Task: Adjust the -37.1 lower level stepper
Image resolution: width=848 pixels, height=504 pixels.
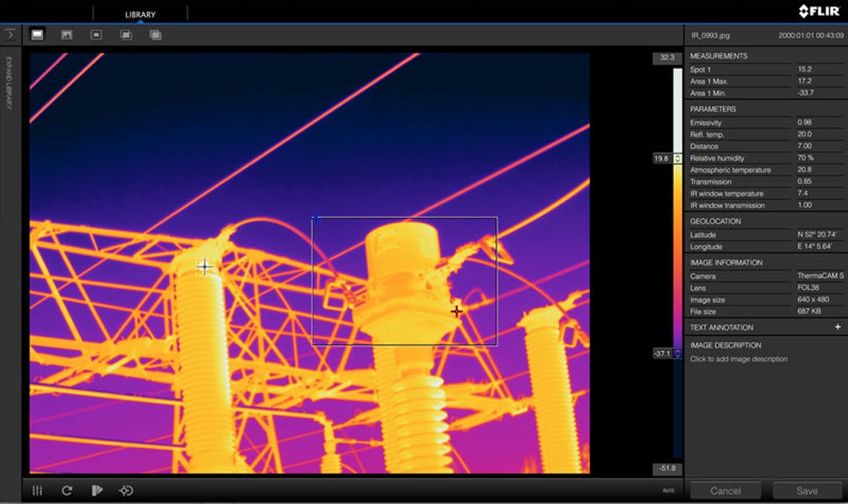Action: point(678,353)
